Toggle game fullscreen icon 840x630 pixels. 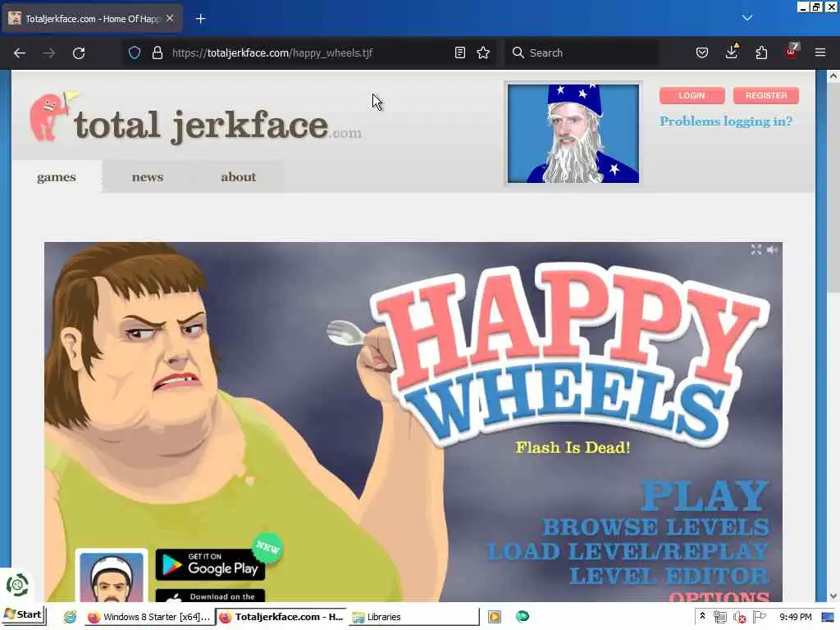tap(756, 249)
